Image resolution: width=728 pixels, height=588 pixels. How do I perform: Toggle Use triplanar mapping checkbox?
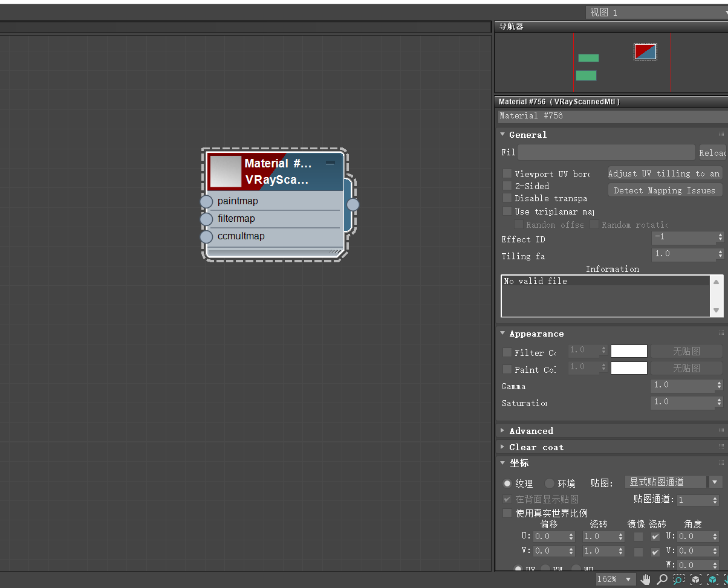[507, 212]
